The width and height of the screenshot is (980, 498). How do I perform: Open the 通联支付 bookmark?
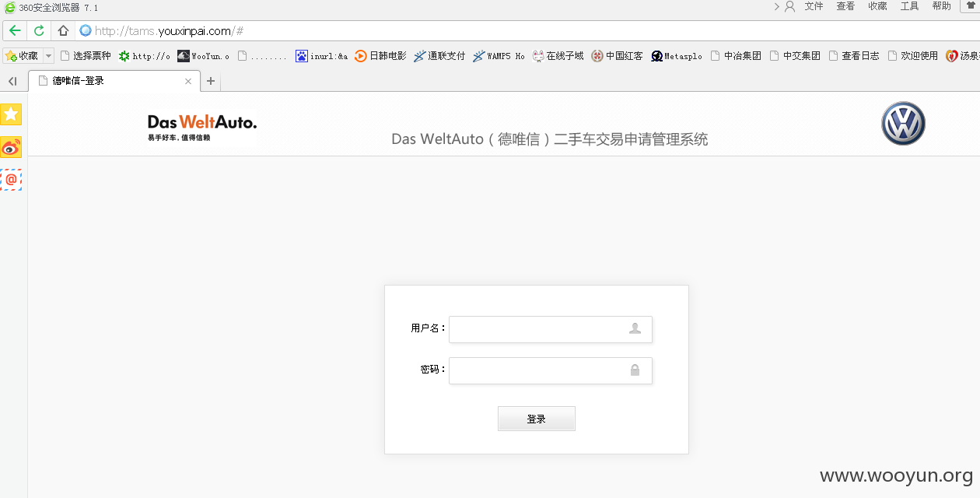439,56
